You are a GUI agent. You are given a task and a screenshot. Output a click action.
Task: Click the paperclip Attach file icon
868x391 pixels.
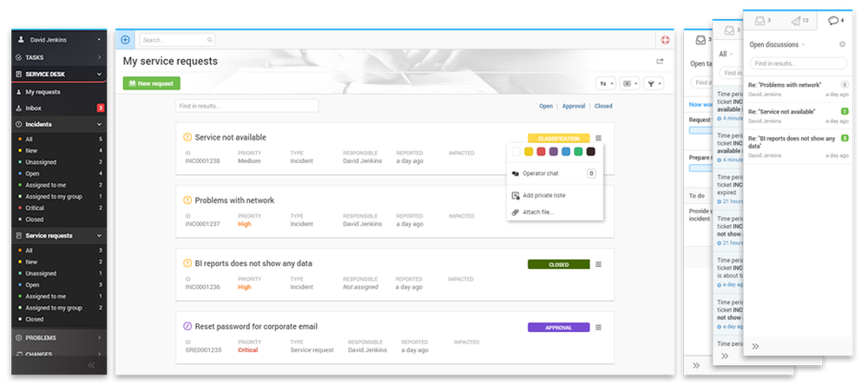pyautogui.click(x=516, y=212)
